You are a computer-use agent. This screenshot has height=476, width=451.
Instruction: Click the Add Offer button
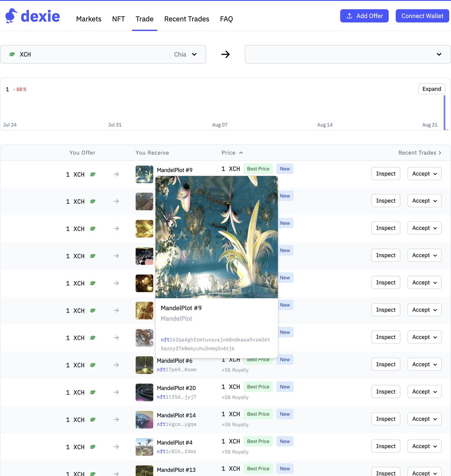[364, 16]
